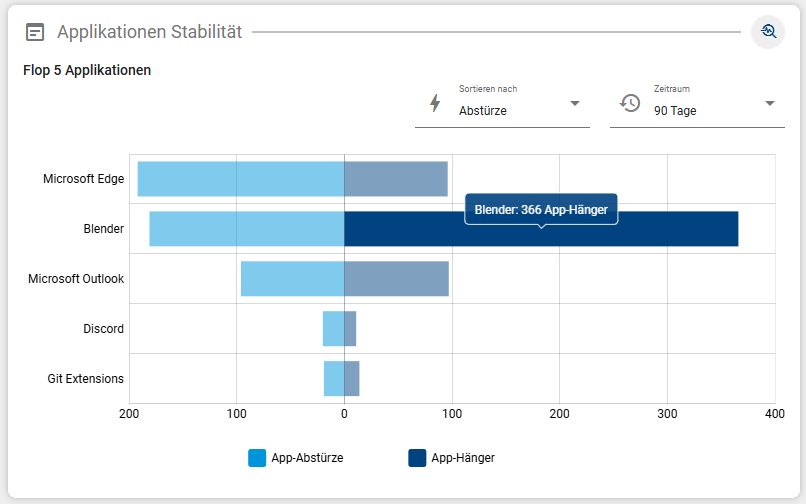
Task: Click the Git Extensions axis label
Action: (86, 379)
